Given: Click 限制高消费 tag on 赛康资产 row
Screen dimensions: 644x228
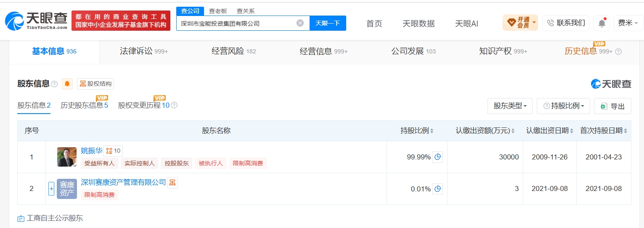Looking at the screenshot, I should pyautogui.click(x=100, y=195).
